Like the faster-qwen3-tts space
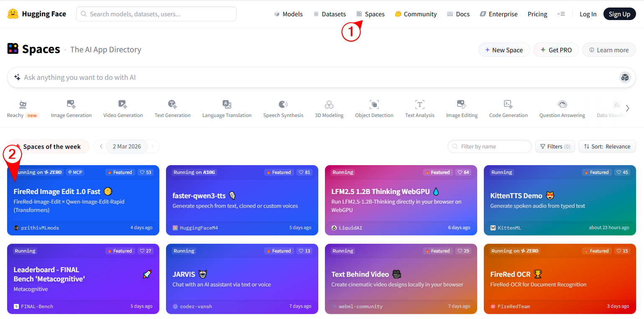The image size is (644, 319). pyautogui.click(x=304, y=172)
